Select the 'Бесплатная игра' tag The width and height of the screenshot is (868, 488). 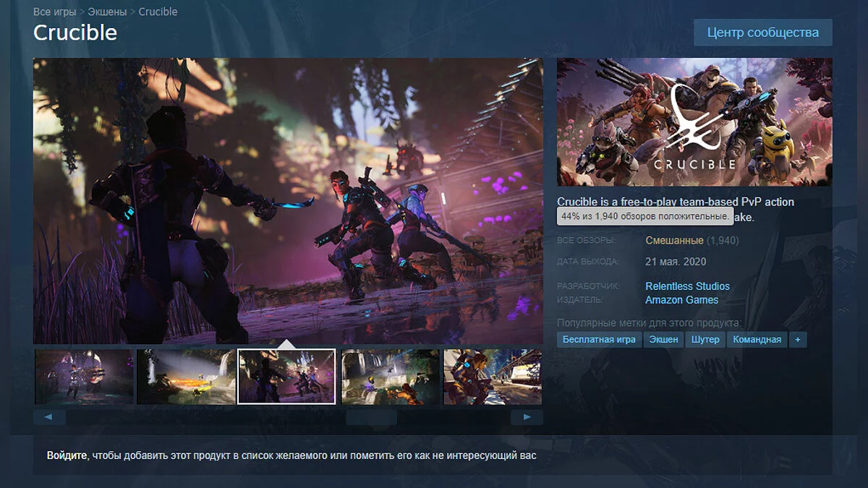[599, 339]
